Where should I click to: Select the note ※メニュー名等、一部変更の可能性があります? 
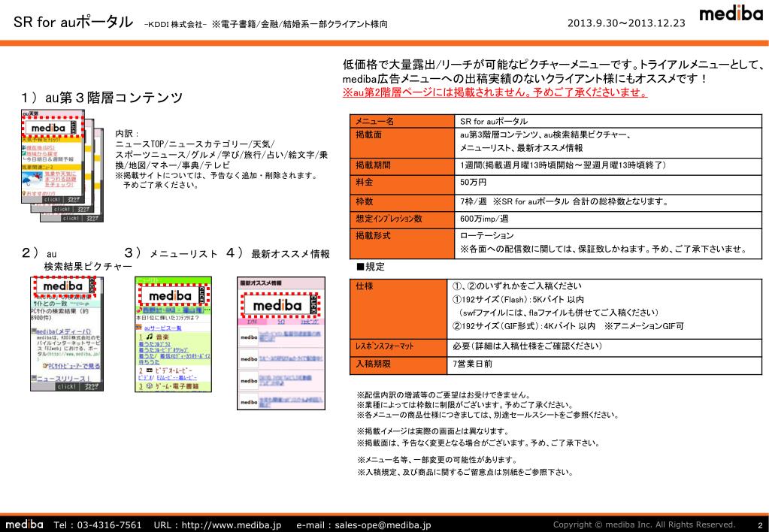(x=437, y=460)
